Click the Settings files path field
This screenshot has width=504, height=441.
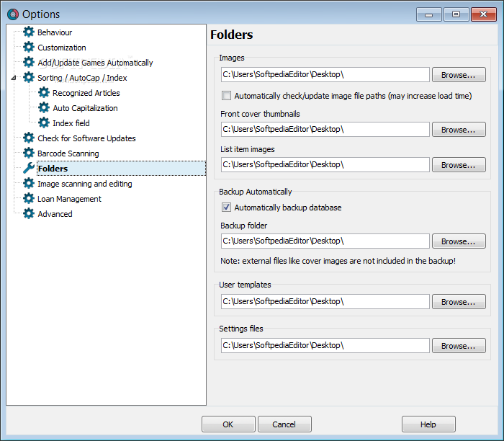325,345
